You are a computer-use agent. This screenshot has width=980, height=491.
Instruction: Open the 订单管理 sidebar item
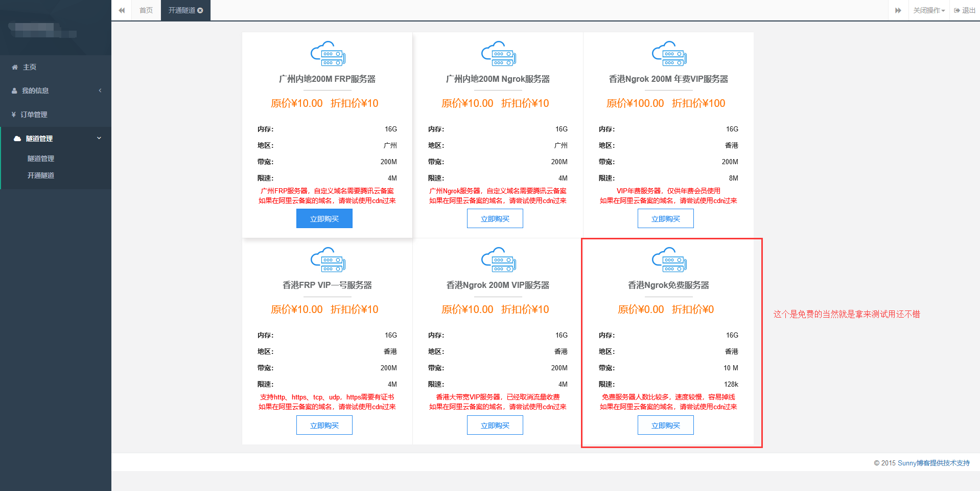(56, 115)
